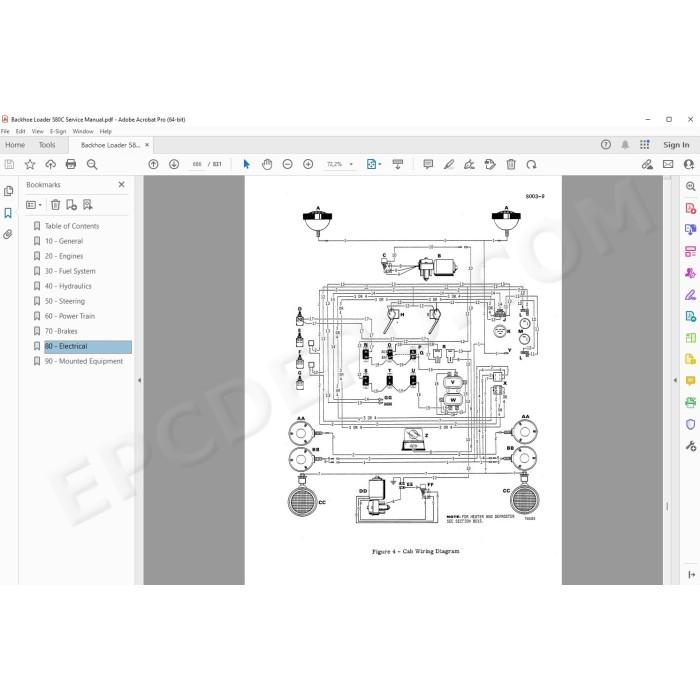Screen dimensions: 700x700
Task: Open the Protect shield tool in the right pane
Action: coord(690,424)
